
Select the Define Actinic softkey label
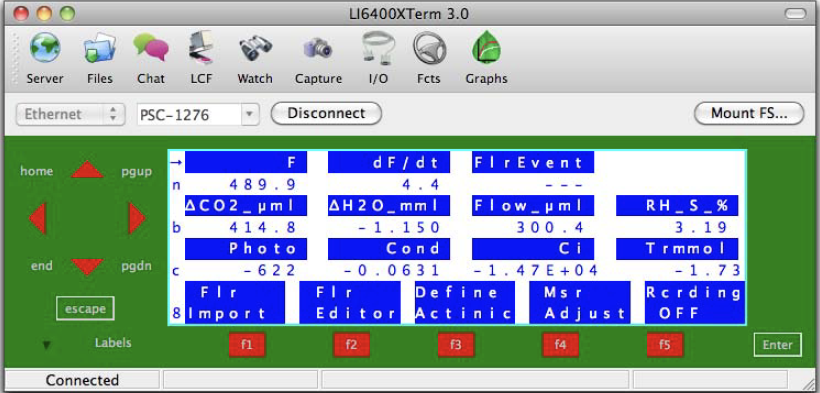tap(464, 302)
